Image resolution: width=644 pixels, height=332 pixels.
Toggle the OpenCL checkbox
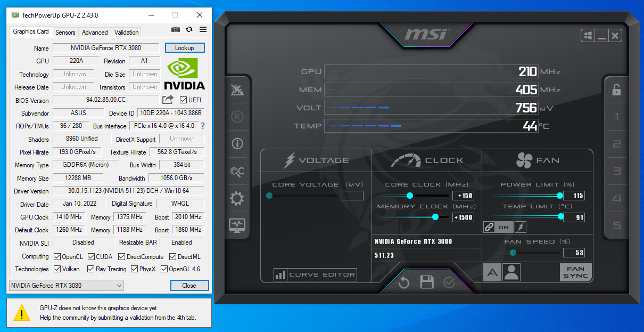[x=57, y=256]
